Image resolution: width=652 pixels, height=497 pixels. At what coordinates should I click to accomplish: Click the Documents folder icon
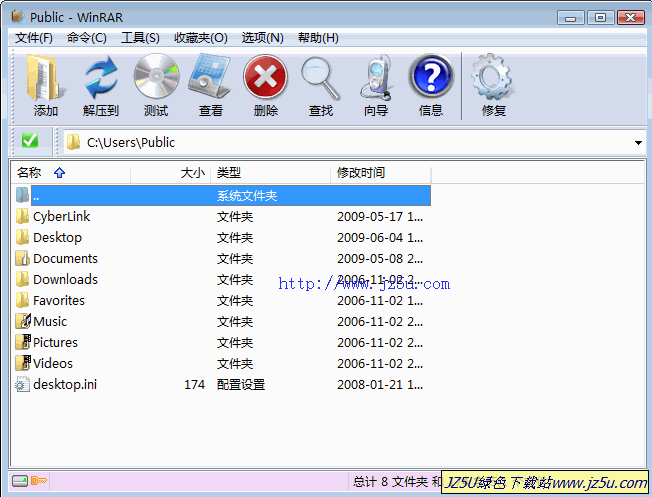point(22,258)
